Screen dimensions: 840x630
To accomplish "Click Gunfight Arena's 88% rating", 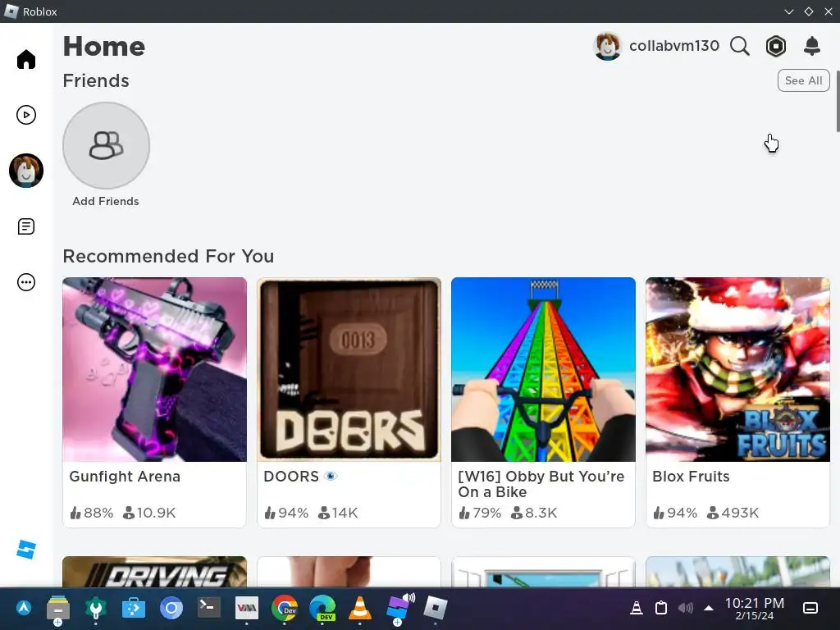I will click(92, 514).
